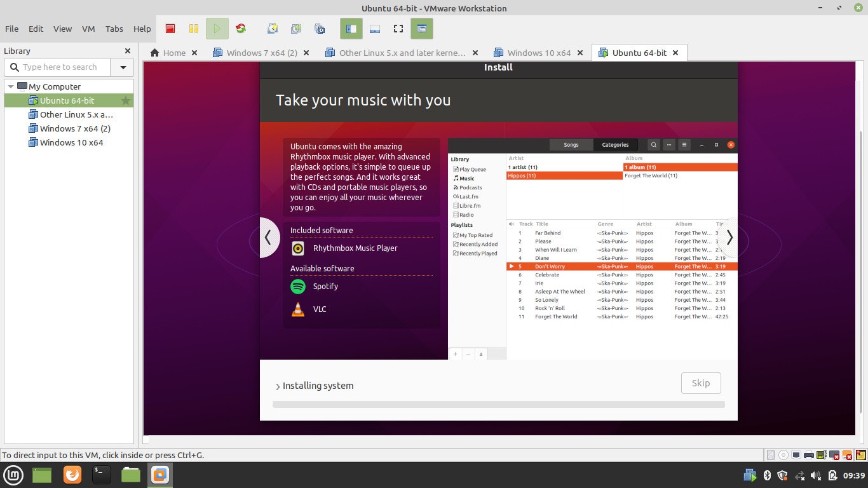Expand the Installing system details
The image size is (868, 488).
pos(314,386)
